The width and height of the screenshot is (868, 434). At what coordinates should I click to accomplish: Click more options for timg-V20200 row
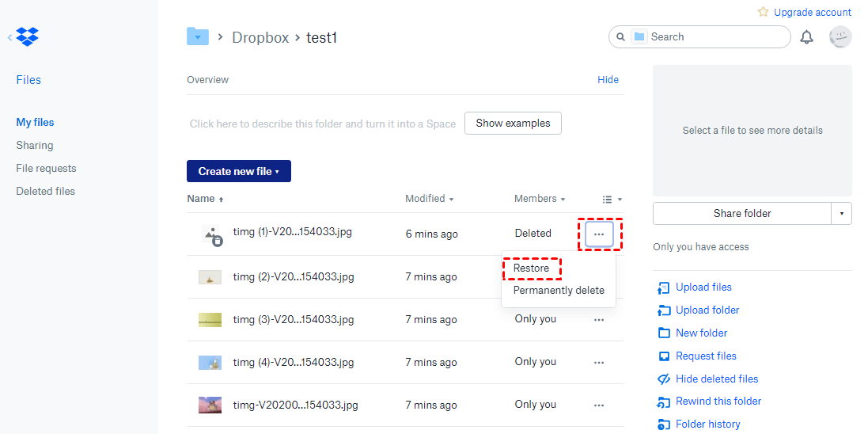click(x=599, y=405)
